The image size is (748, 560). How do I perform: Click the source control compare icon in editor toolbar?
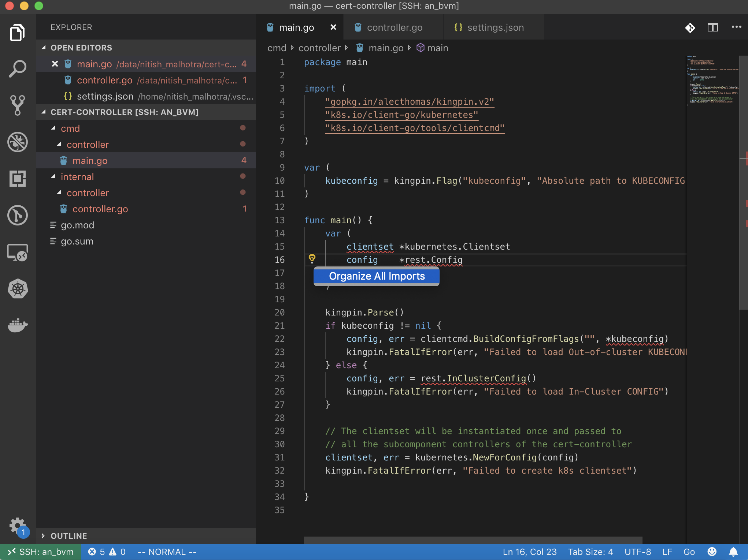(690, 27)
